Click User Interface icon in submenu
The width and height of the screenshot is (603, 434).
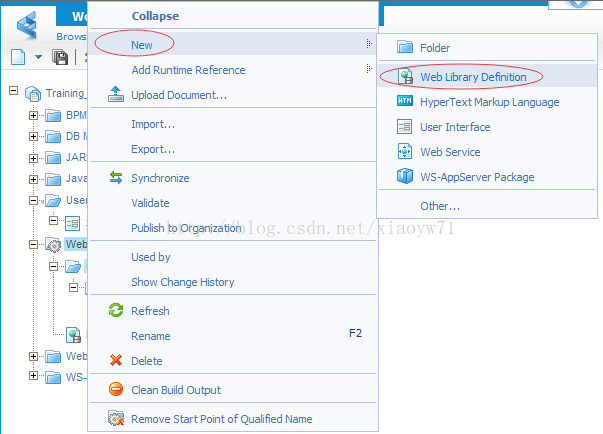pyautogui.click(x=405, y=126)
